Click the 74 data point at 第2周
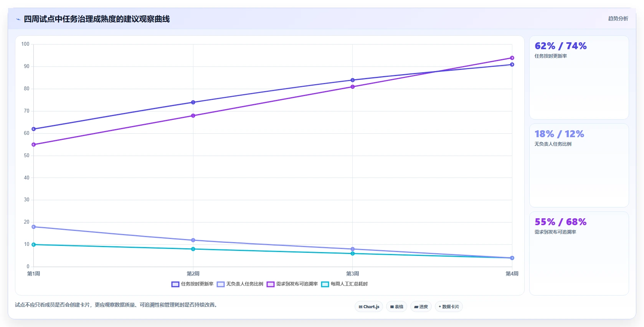The image size is (644, 327). (x=193, y=102)
